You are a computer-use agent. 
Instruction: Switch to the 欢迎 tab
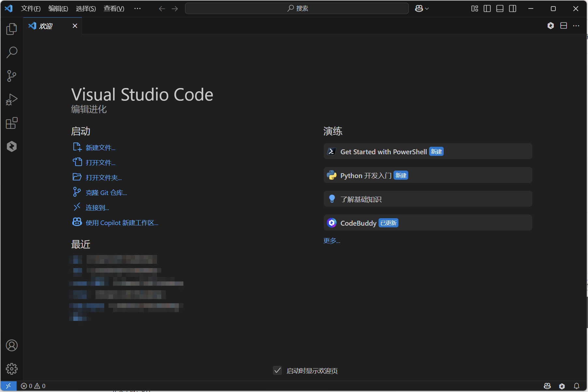point(46,26)
